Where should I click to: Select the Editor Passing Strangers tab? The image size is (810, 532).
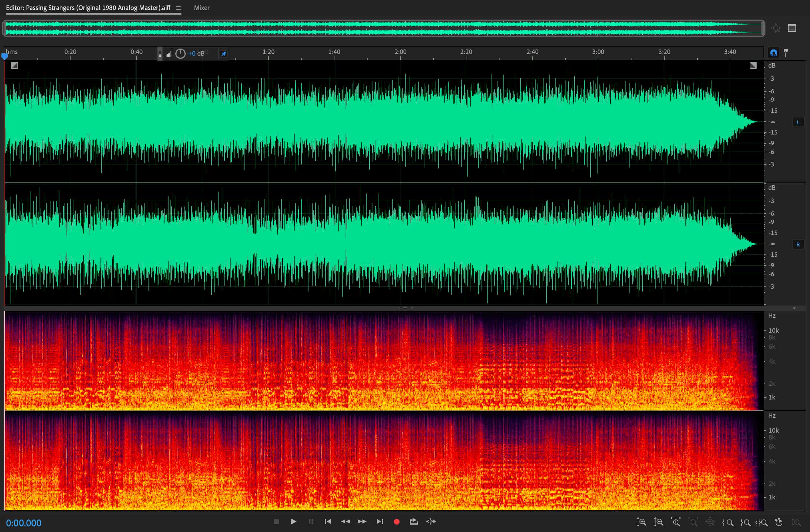click(88, 8)
